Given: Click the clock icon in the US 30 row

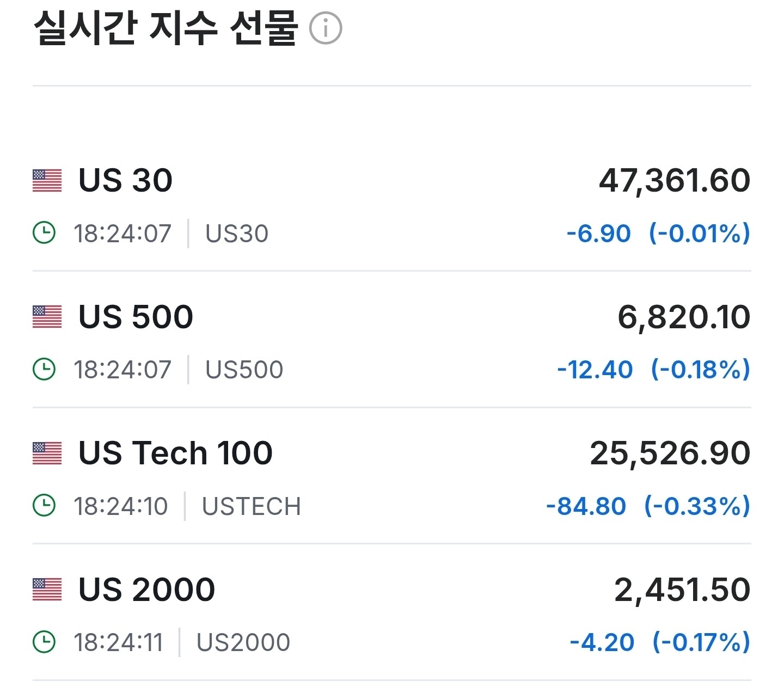Looking at the screenshot, I should pos(44,233).
